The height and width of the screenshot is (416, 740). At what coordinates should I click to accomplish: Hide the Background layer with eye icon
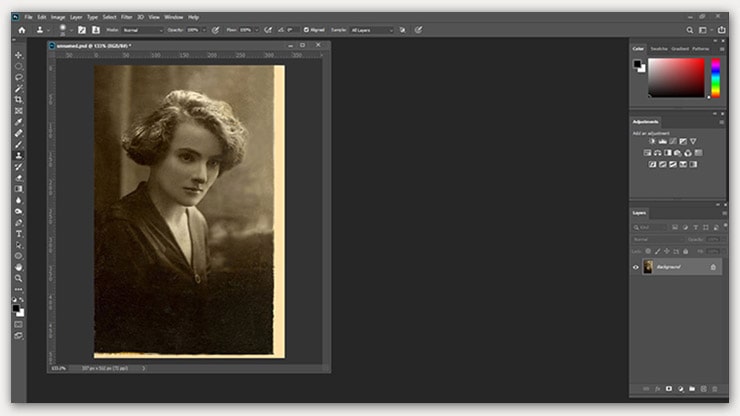(635, 267)
